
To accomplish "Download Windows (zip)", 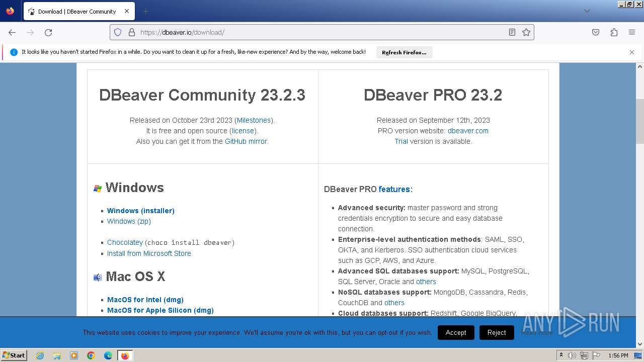I will [129, 221].
